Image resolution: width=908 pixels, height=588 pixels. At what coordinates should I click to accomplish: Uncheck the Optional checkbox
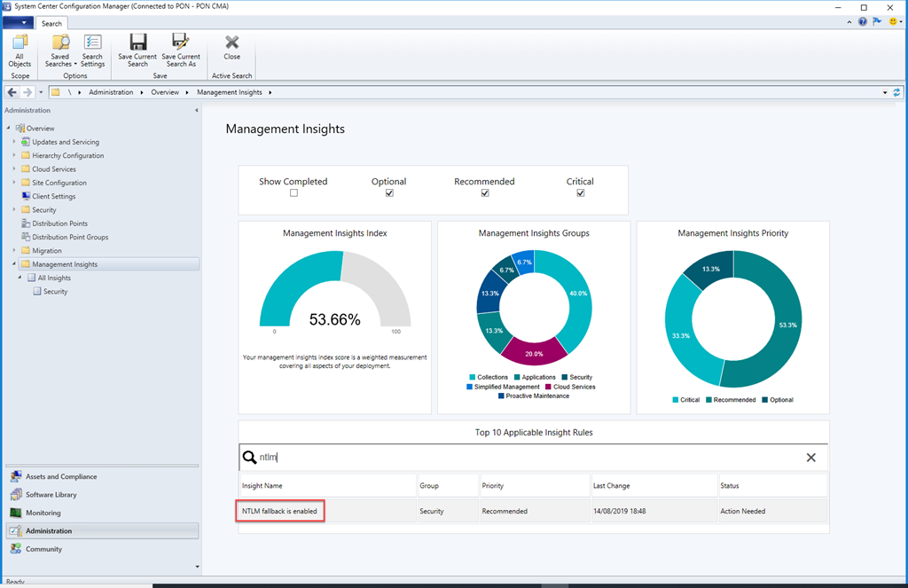(389, 193)
